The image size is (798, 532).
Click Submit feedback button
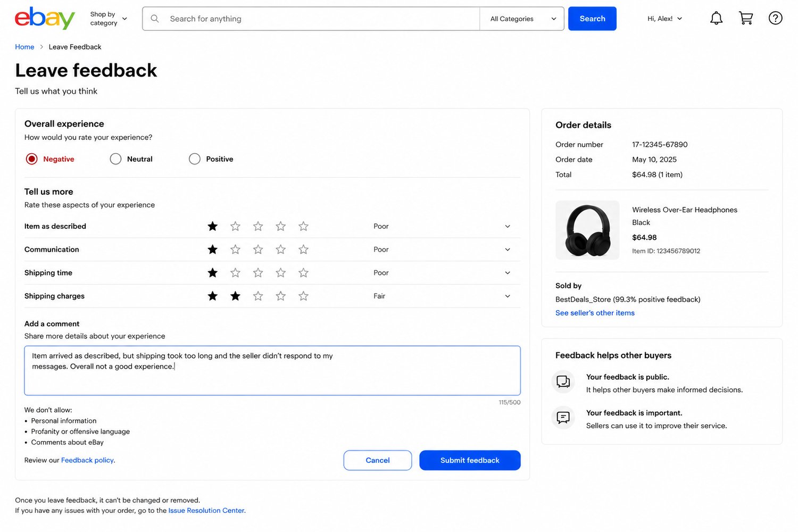pos(470,460)
